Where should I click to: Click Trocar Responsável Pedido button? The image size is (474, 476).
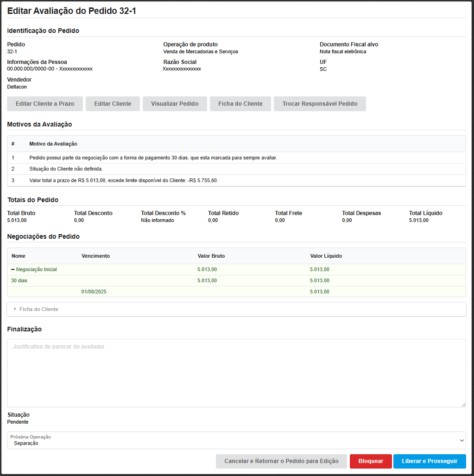click(x=320, y=104)
